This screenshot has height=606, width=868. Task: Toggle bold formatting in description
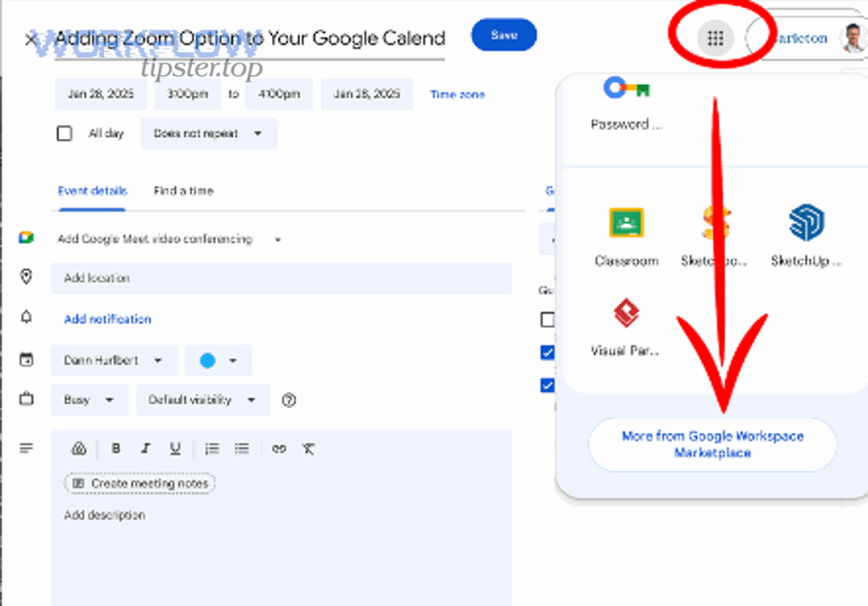click(x=117, y=449)
